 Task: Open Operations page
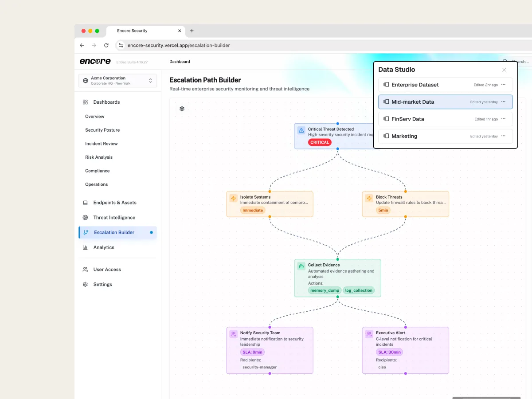[x=96, y=184]
